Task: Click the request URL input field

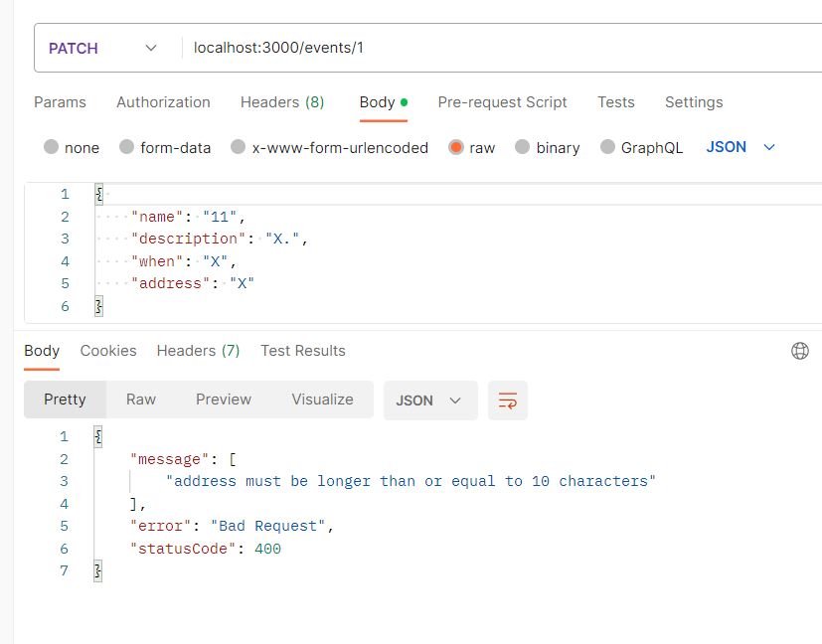Action: 497,48
